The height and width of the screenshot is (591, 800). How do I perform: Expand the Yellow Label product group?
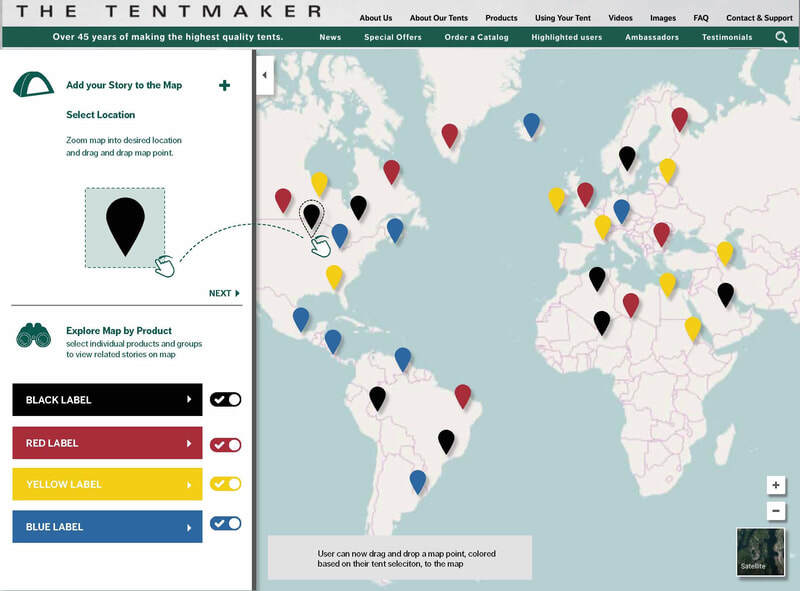(107, 484)
